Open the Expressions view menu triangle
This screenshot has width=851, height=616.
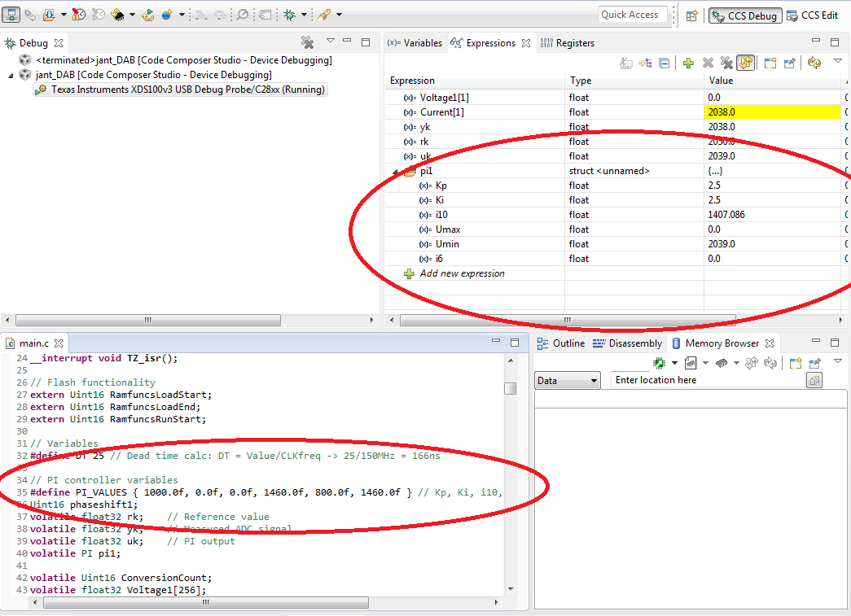pos(837,61)
